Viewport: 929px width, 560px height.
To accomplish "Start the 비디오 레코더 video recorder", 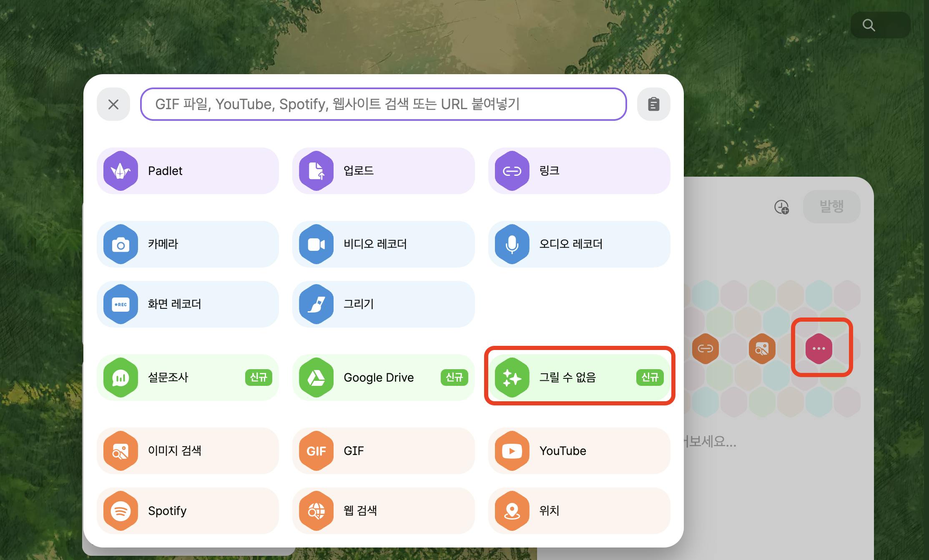I will click(383, 244).
